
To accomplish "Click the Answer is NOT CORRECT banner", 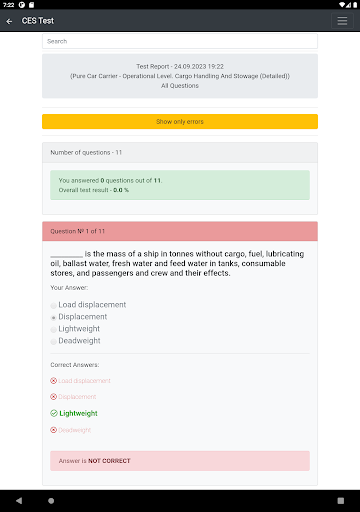I will coord(180,461).
